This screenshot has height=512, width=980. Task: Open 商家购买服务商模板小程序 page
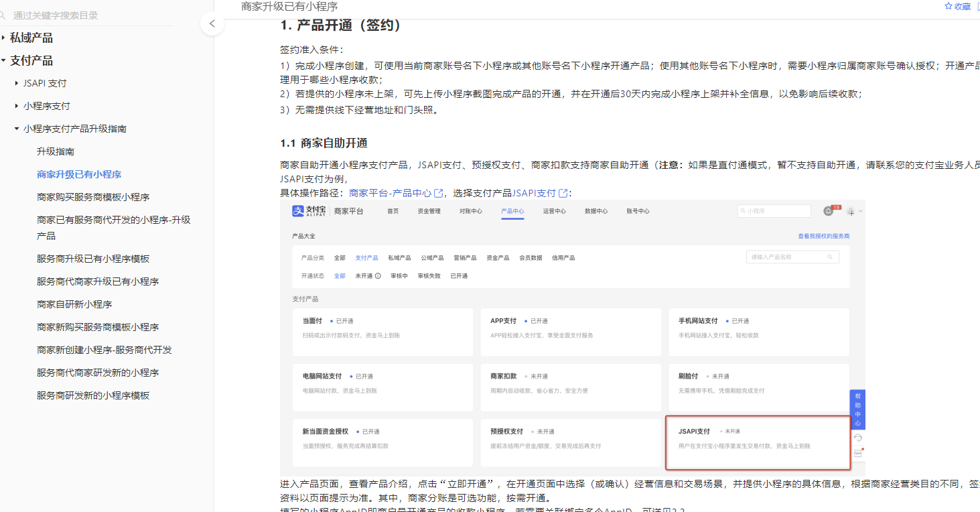pos(93,197)
